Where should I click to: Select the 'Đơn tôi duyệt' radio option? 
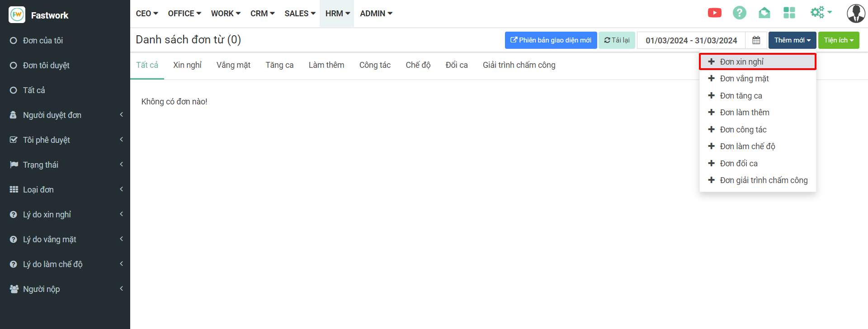point(14,66)
